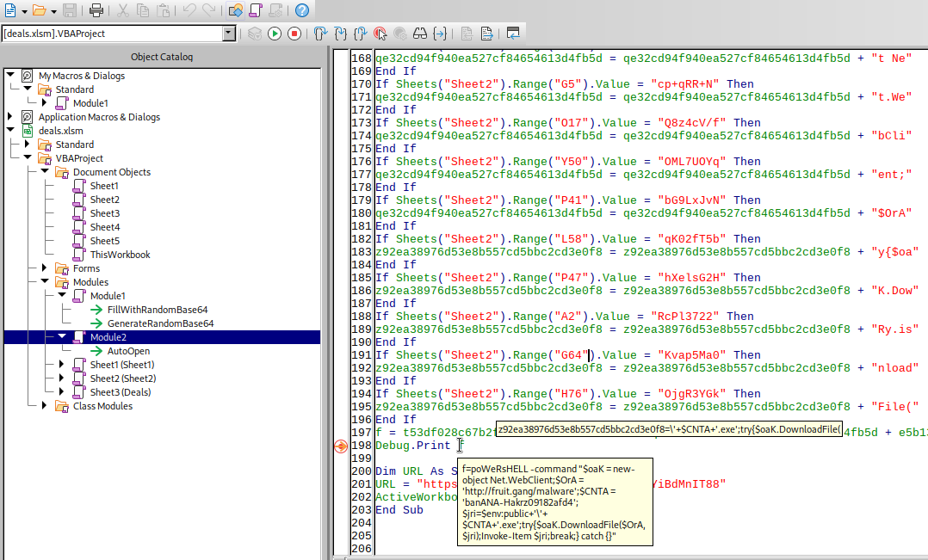The width and height of the screenshot is (928, 560).
Task: Remove the breakpoint marker on line 198
Action: [x=341, y=446]
